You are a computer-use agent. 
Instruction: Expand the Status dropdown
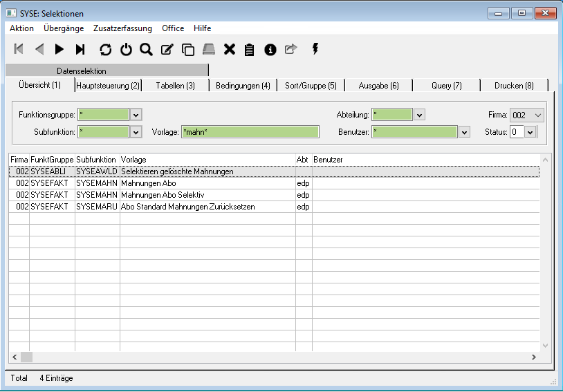(x=530, y=132)
